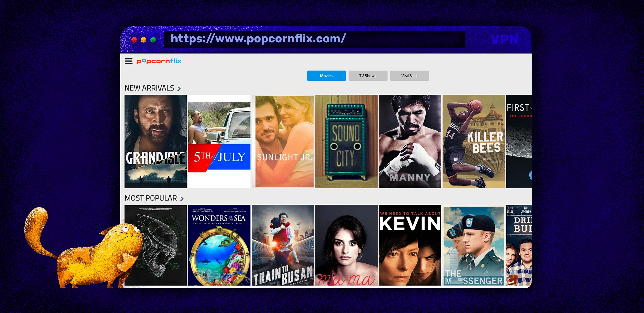The height and width of the screenshot is (313, 644).
Task: Open the alien sketch documentary poster
Action: (156, 245)
